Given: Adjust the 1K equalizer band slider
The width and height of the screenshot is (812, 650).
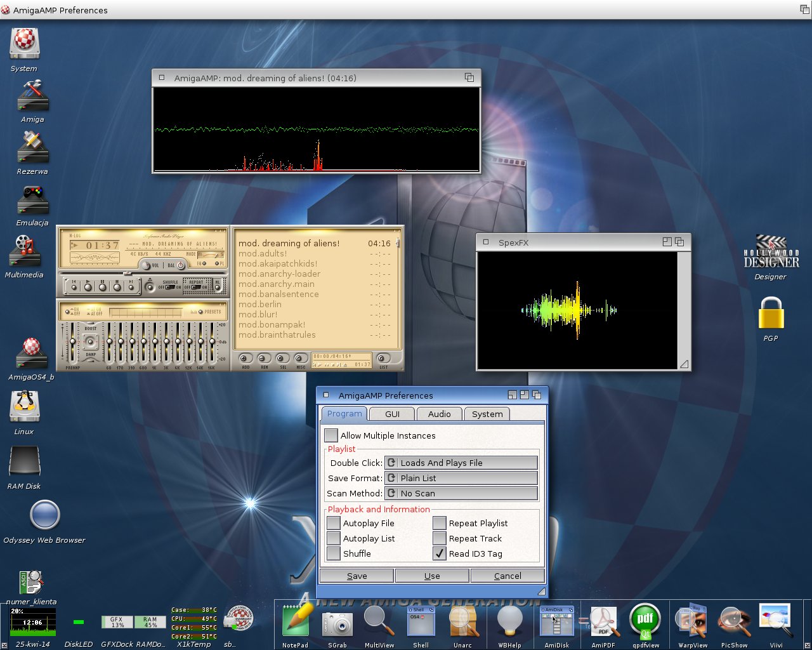Looking at the screenshot, I should pos(155,342).
